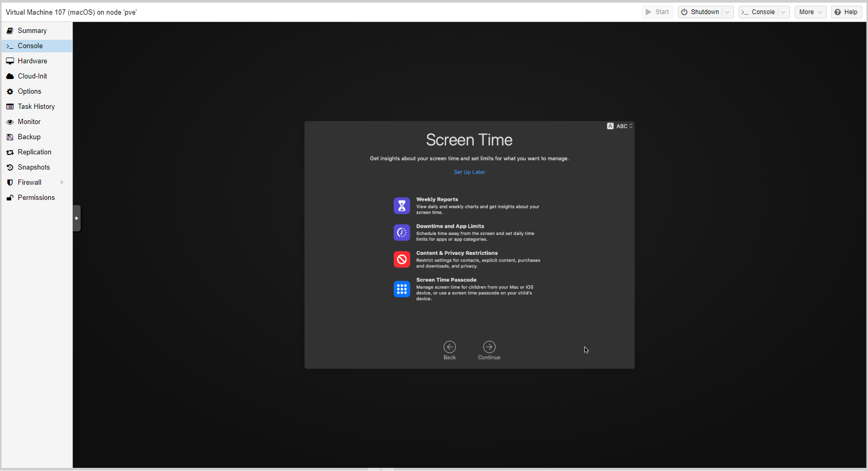The height and width of the screenshot is (471, 868).
Task: Select the Console sidebar item
Action: [x=37, y=46]
